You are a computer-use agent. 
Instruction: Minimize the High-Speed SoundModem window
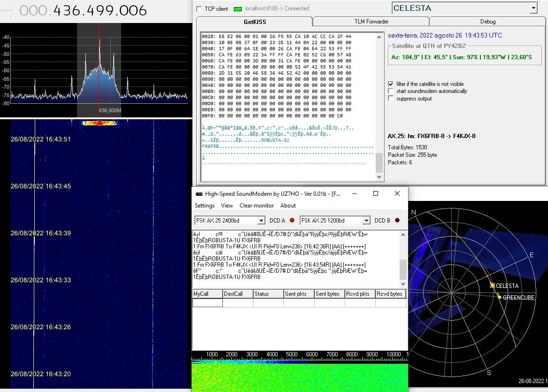[354, 193]
